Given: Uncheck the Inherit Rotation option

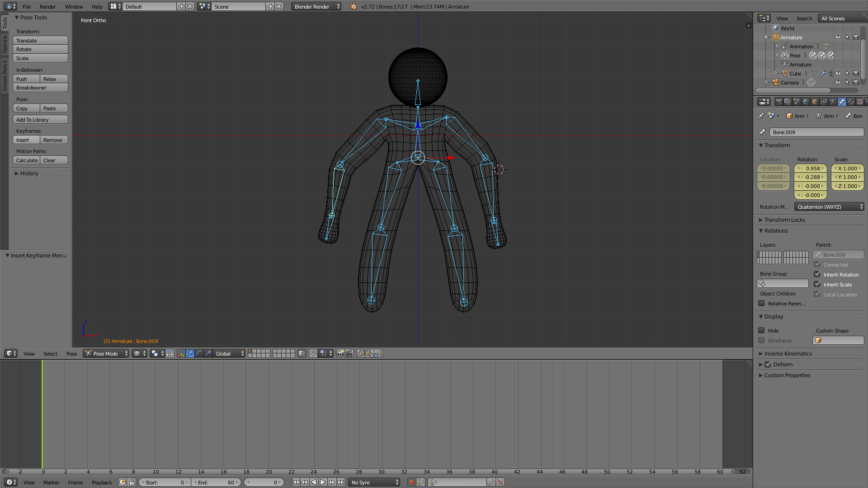Looking at the screenshot, I should coord(817,274).
